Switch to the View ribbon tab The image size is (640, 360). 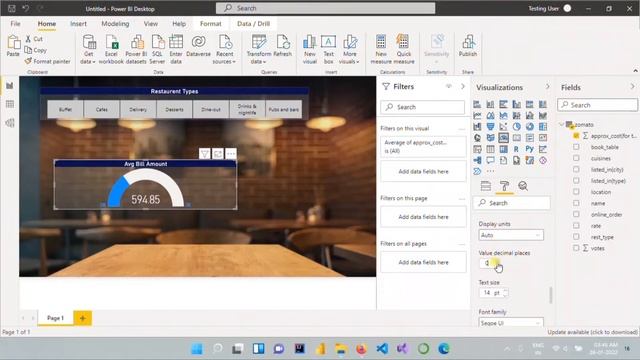point(151,24)
